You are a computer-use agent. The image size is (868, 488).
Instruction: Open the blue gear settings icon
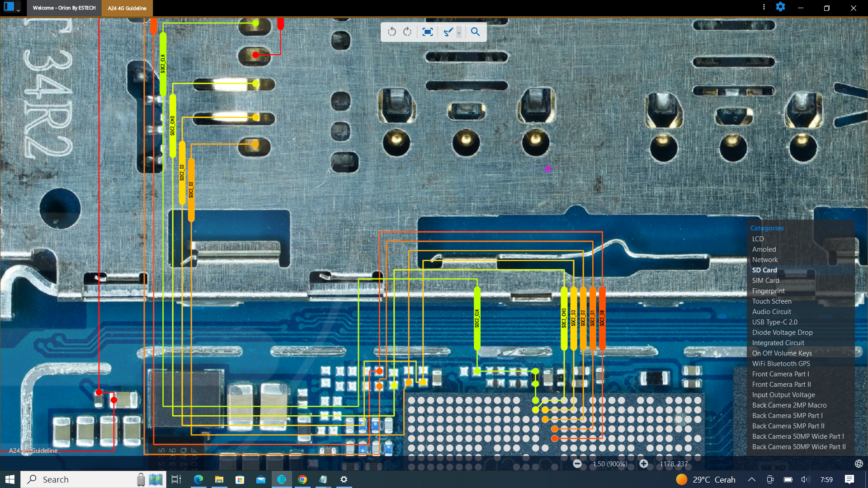pyautogui.click(x=780, y=7)
